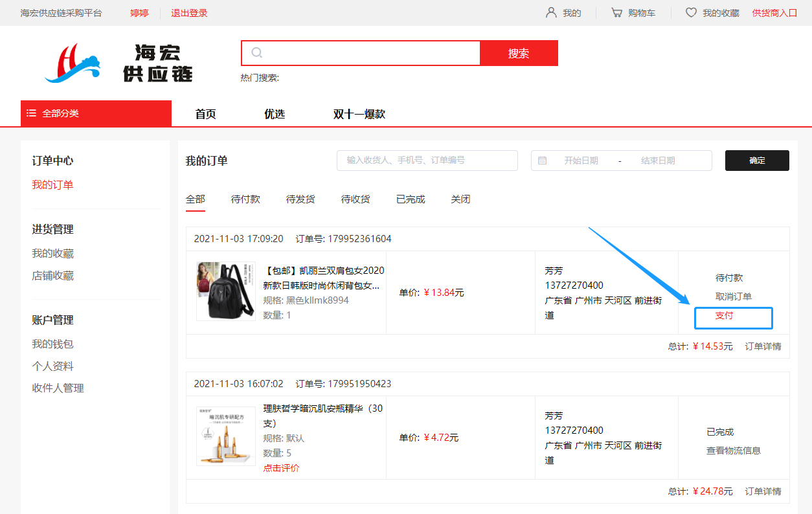Click the black 确定 button
This screenshot has height=514, width=812.
coord(757,161)
